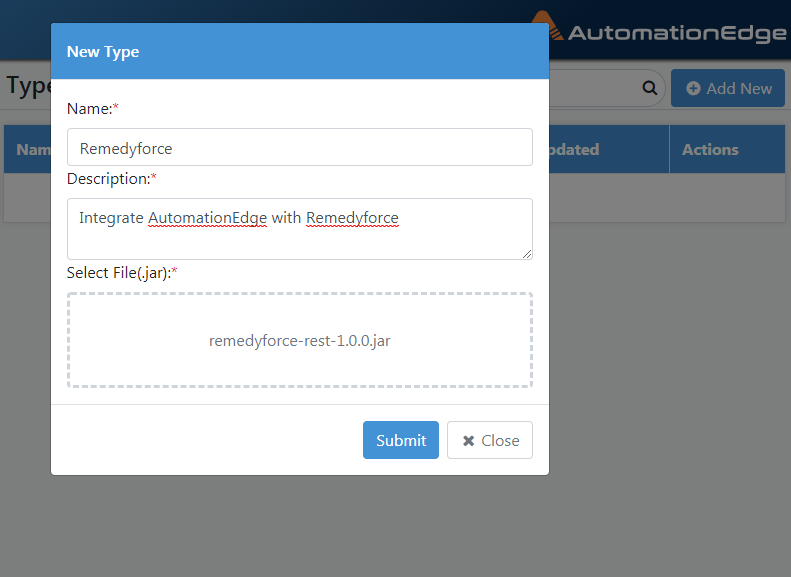Click the Name field containing Remedyforce
Image resolution: width=791 pixels, height=577 pixels.
point(300,147)
